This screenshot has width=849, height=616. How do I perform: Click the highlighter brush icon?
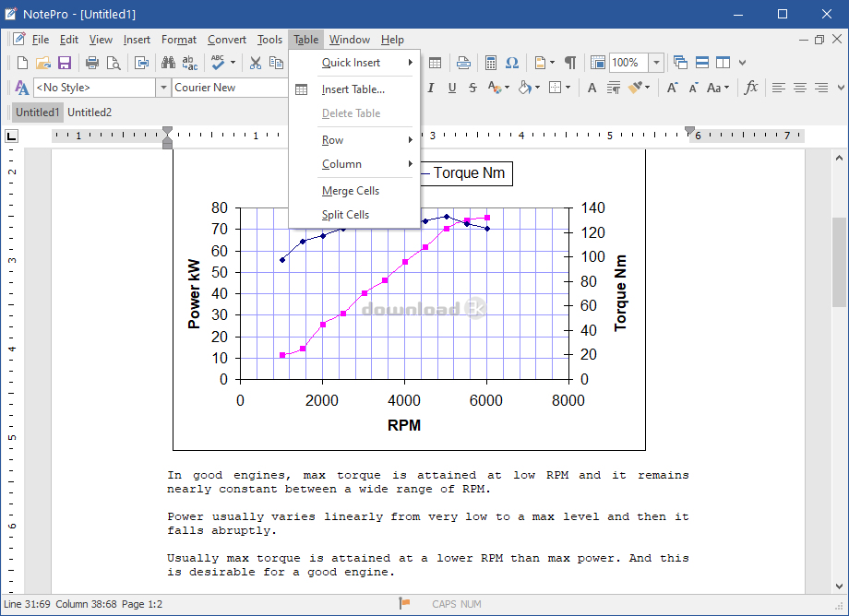(635, 88)
